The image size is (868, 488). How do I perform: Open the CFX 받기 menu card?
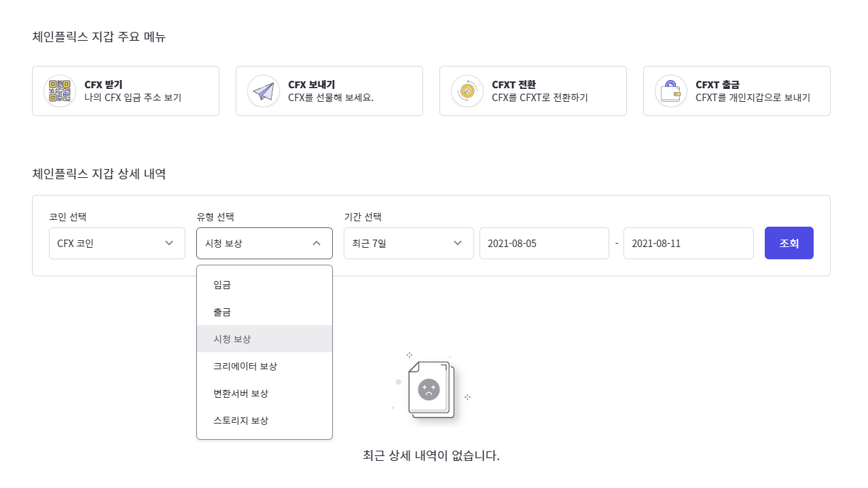coord(126,91)
